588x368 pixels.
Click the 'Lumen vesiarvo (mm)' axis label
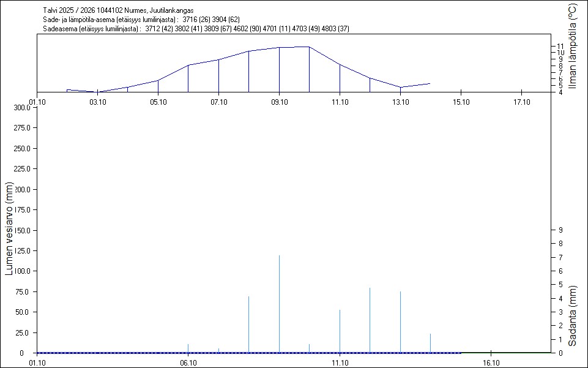click(x=9, y=228)
